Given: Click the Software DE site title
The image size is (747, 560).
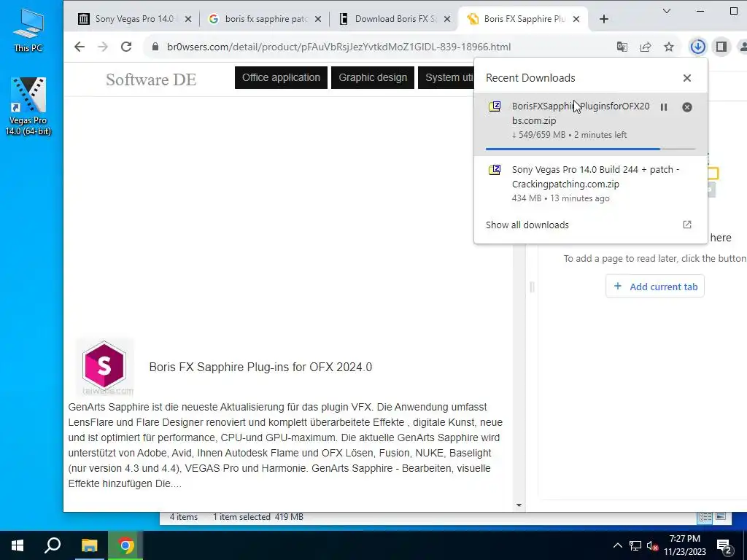Looking at the screenshot, I should pyautogui.click(x=150, y=79).
